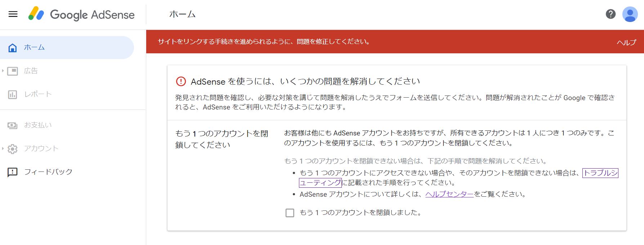Expand the 広告 sidebar section arrow

(3, 71)
